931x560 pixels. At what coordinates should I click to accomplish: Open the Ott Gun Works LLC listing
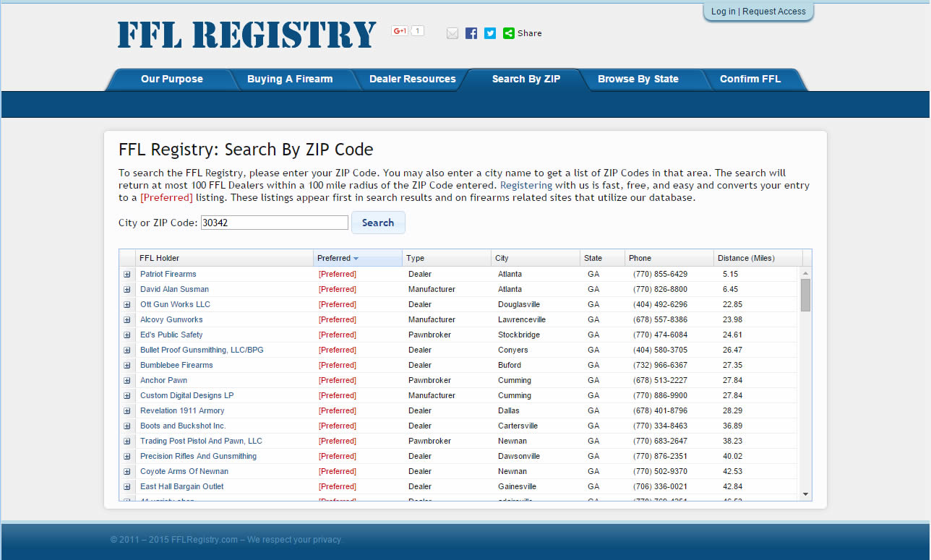pyautogui.click(x=175, y=305)
